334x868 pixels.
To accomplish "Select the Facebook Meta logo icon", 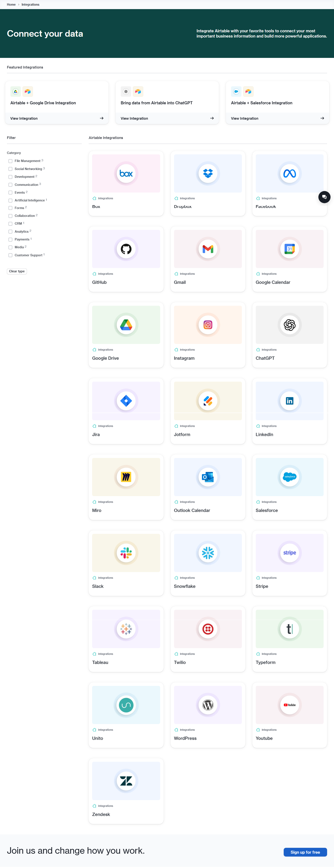I will point(290,173).
